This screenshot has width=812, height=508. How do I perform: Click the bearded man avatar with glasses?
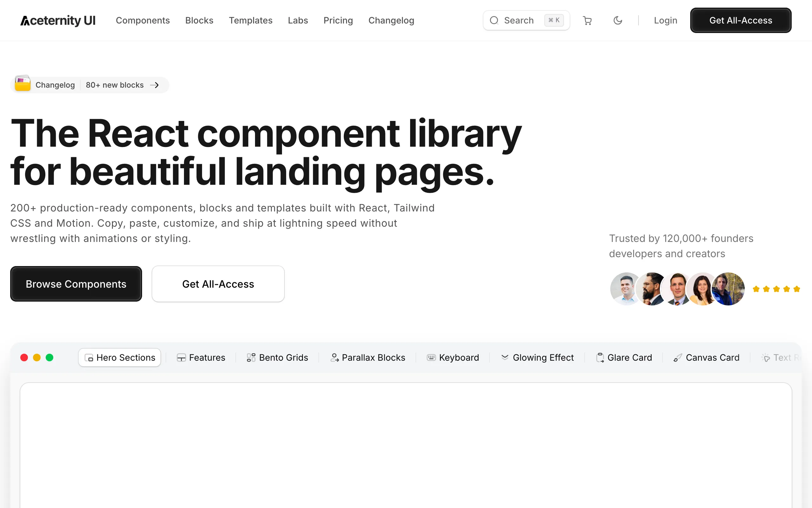pyautogui.click(x=652, y=289)
